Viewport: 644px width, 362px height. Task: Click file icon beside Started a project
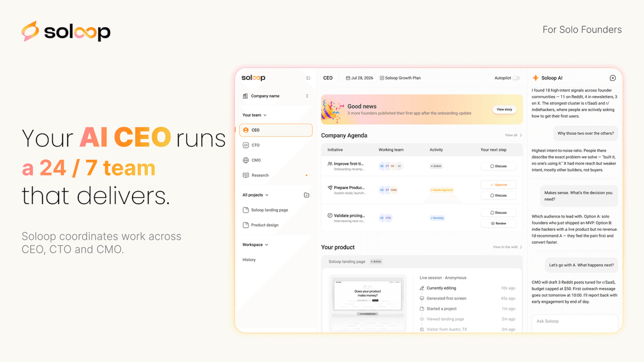(x=422, y=309)
